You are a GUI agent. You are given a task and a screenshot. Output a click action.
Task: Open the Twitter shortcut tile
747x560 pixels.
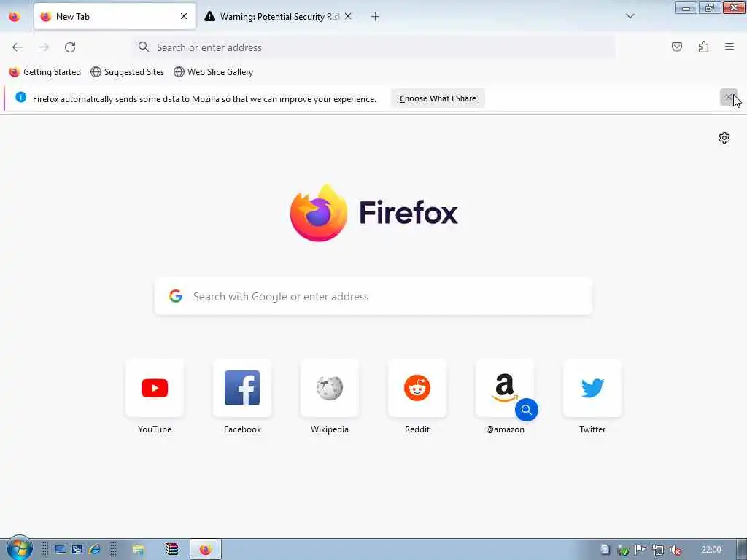pyautogui.click(x=592, y=388)
